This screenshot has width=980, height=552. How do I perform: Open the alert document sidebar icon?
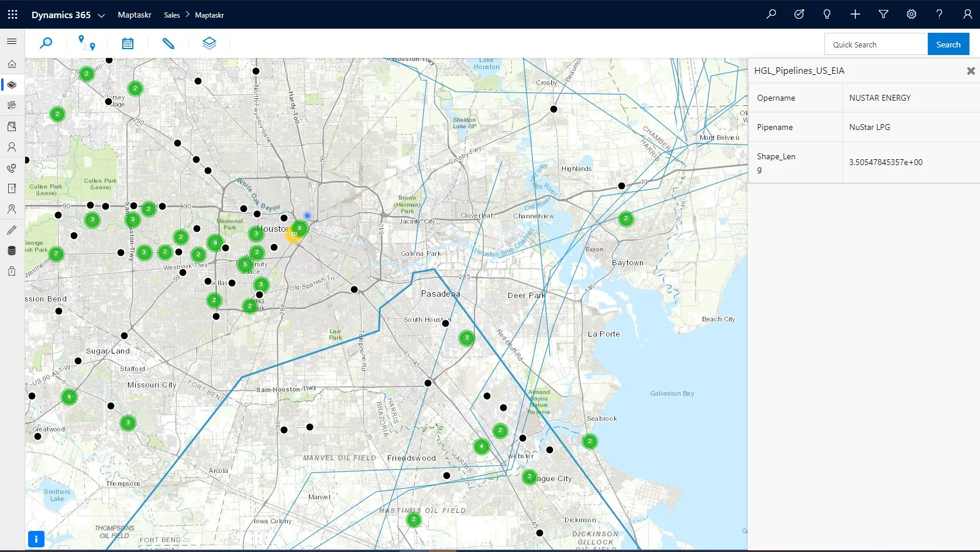coord(12,188)
